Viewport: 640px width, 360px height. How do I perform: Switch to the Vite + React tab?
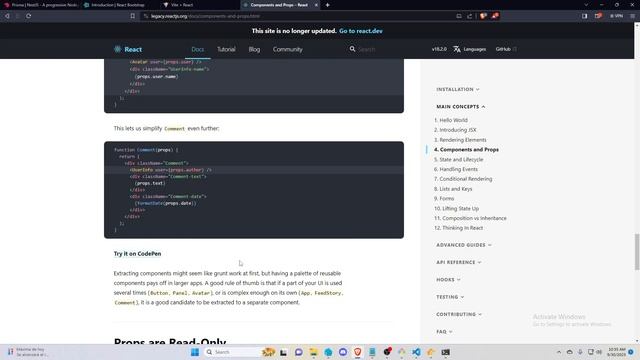point(199,5)
